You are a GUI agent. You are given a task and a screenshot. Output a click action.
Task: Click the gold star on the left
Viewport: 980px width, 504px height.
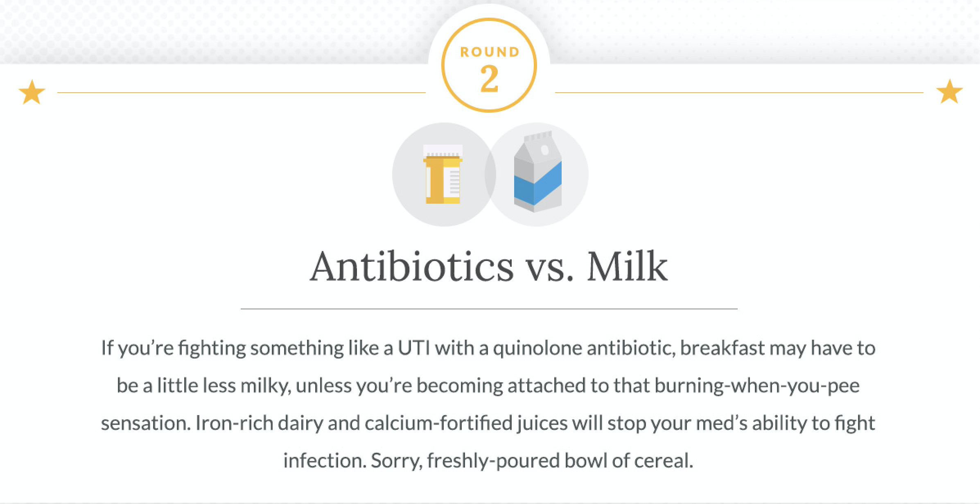32,92
